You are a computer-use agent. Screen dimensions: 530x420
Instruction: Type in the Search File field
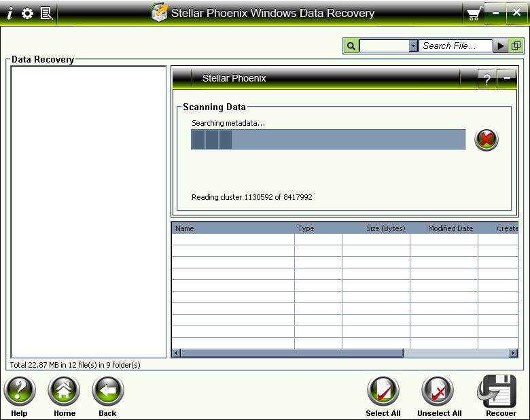pos(454,46)
